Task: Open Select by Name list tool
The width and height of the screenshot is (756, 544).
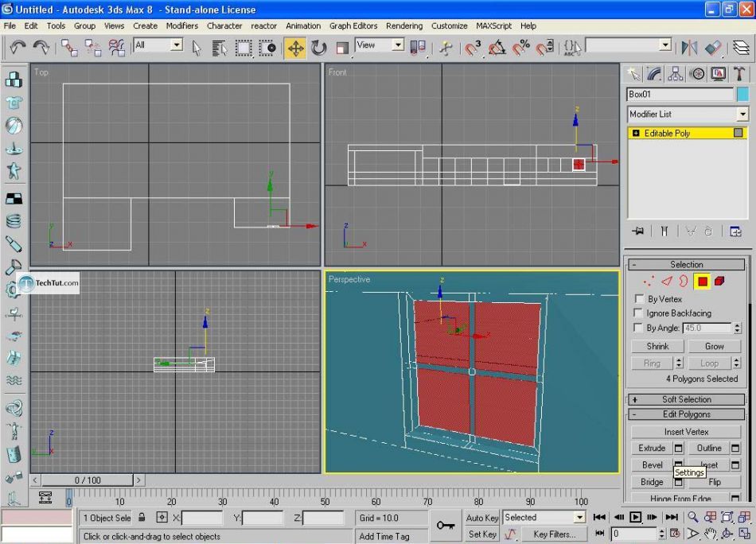Action: [220, 48]
